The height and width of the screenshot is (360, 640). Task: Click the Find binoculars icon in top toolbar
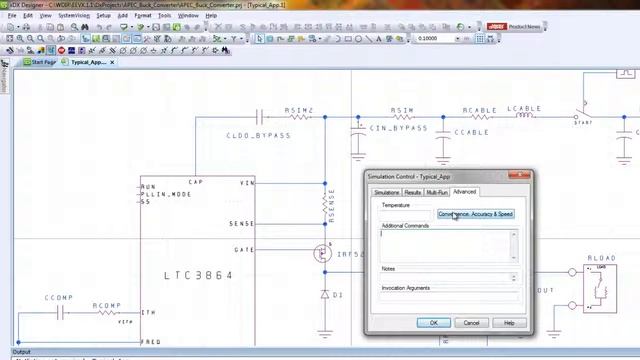[84, 27]
